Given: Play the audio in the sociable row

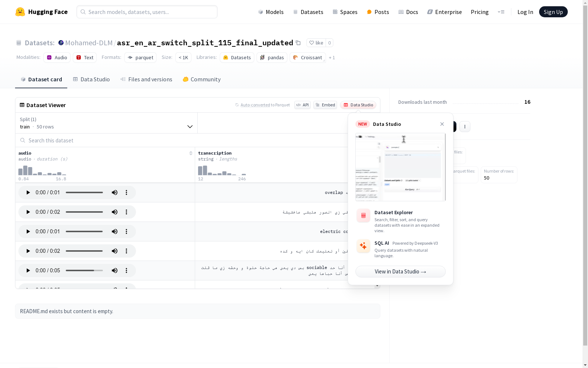Looking at the screenshot, I should point(28,270).
